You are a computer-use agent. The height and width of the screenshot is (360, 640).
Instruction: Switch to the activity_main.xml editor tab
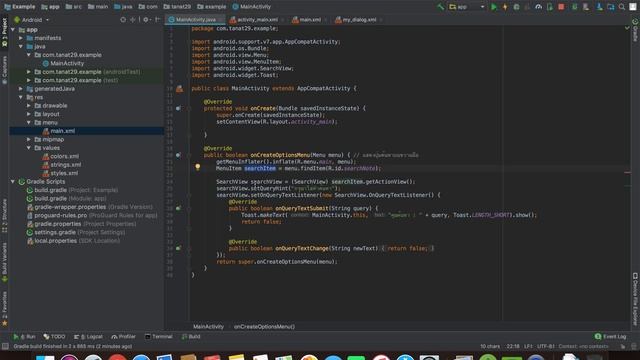tap(257, 20)
